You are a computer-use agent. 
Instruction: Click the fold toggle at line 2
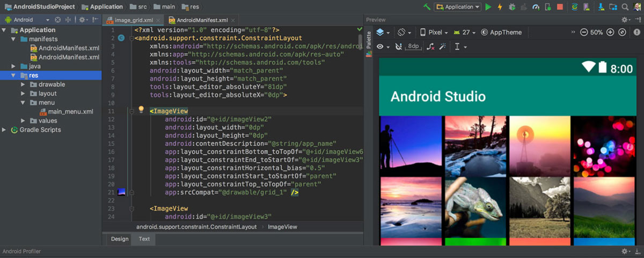pyautogui.click(x=131, y=38)
